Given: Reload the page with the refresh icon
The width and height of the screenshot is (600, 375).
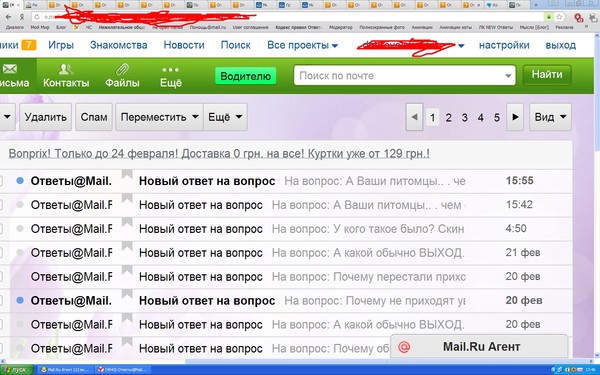Looking at the screenshot, I should tap(37, 17).
